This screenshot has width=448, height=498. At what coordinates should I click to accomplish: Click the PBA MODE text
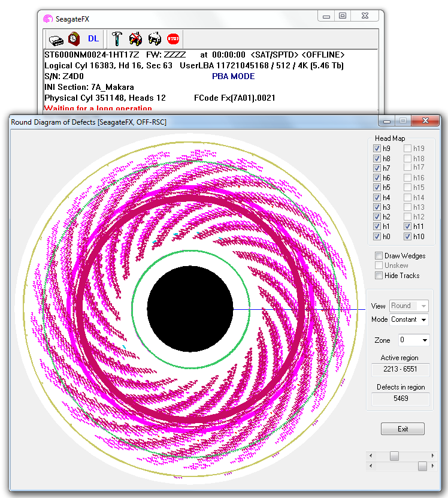234,76
